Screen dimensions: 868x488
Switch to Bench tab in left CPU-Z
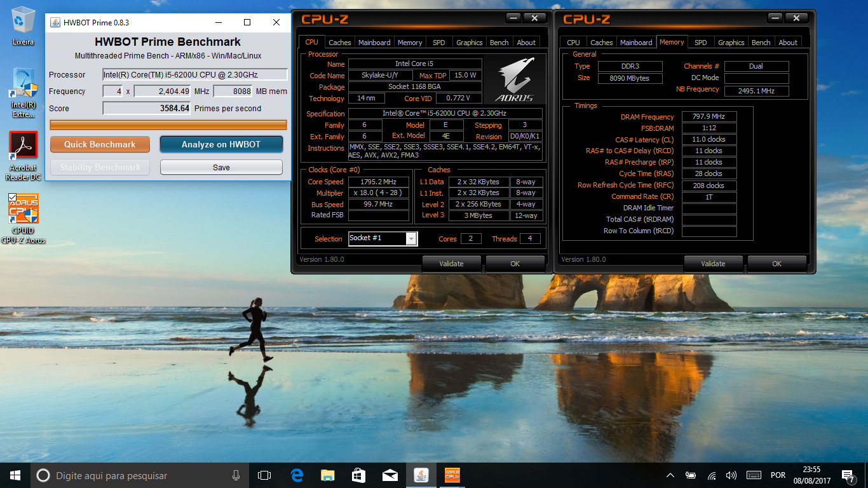pos(499,43)
